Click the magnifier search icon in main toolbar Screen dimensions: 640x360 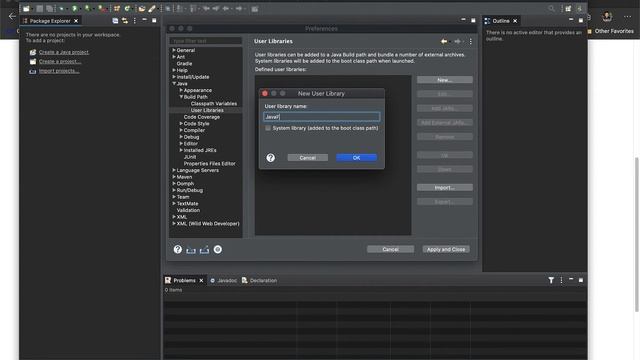[x=551, y=9]
